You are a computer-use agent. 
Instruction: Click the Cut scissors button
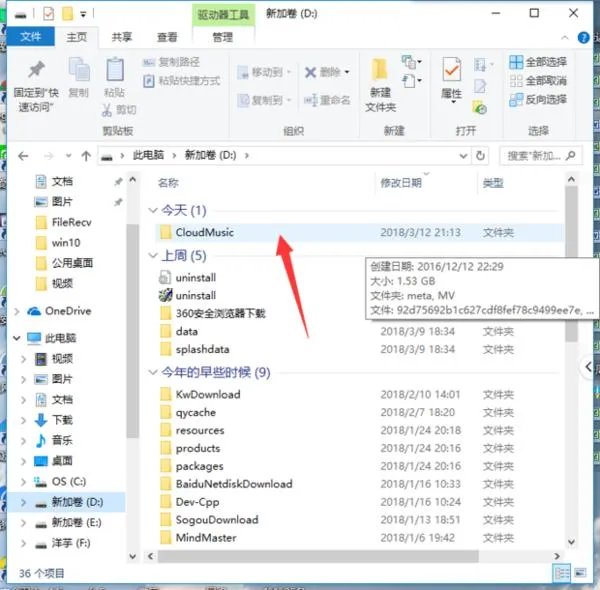pos(119,110)
